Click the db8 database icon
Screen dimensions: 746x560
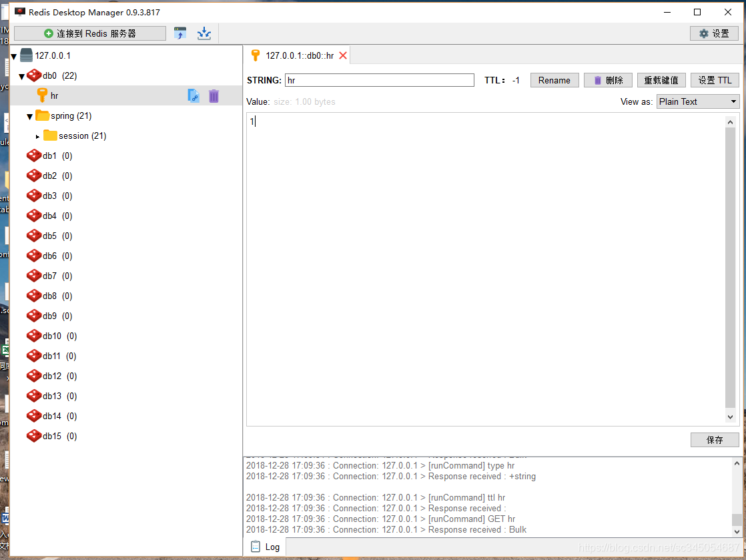coord(34,296)
